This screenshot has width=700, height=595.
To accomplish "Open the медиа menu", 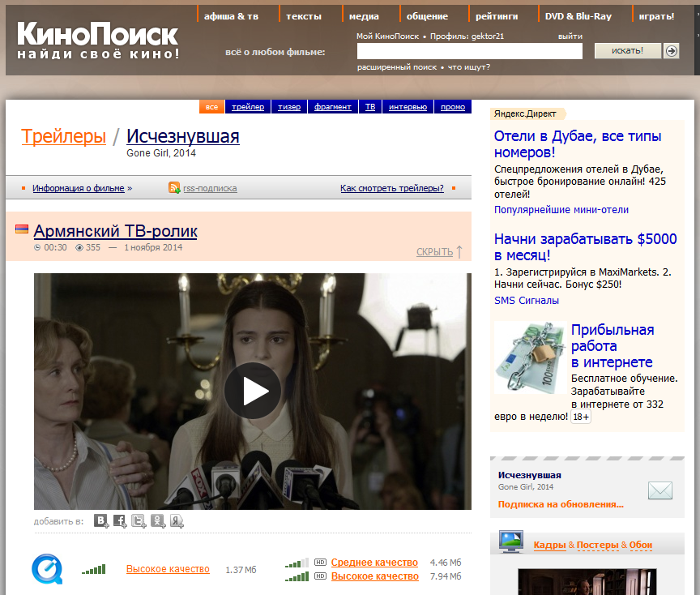I will click(364, 16).
